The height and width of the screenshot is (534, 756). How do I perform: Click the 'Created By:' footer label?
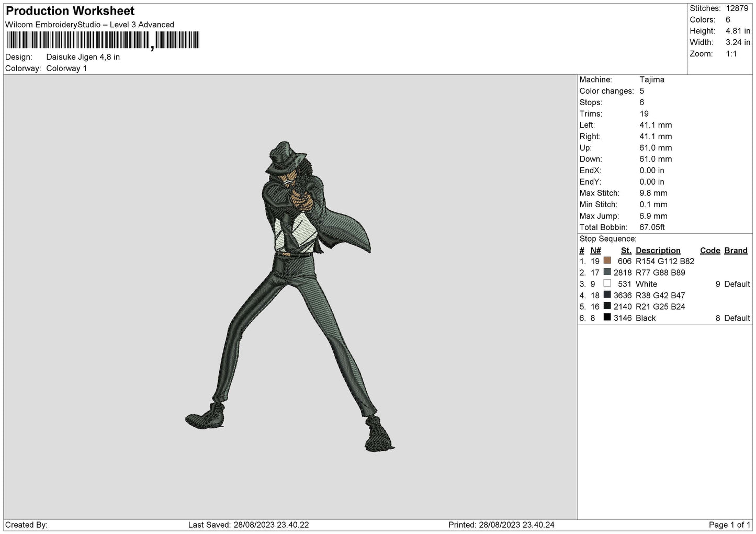point(26,525)
